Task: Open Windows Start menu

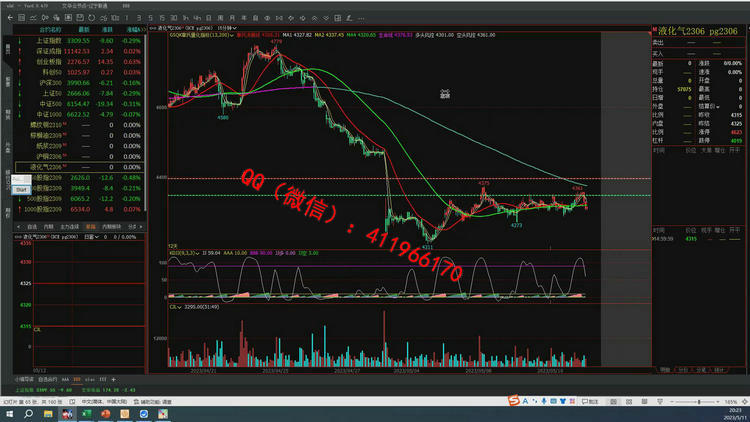Action: [10, 414]
